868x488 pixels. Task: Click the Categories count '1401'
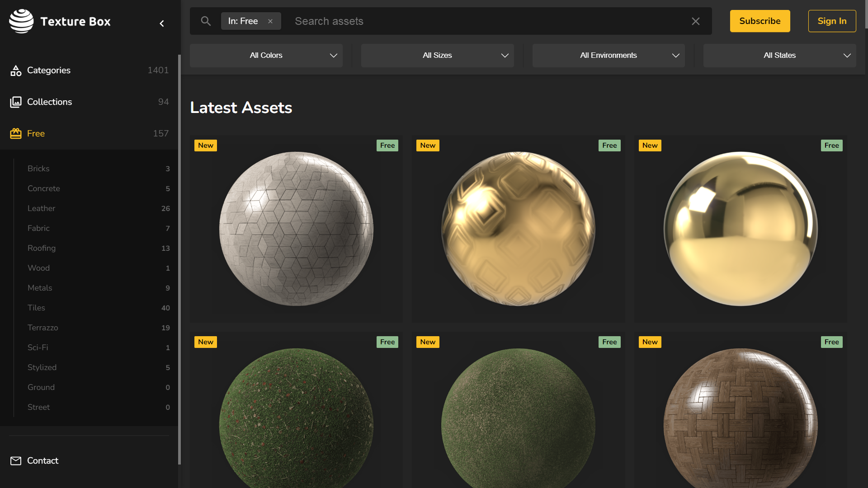point(158,70)
